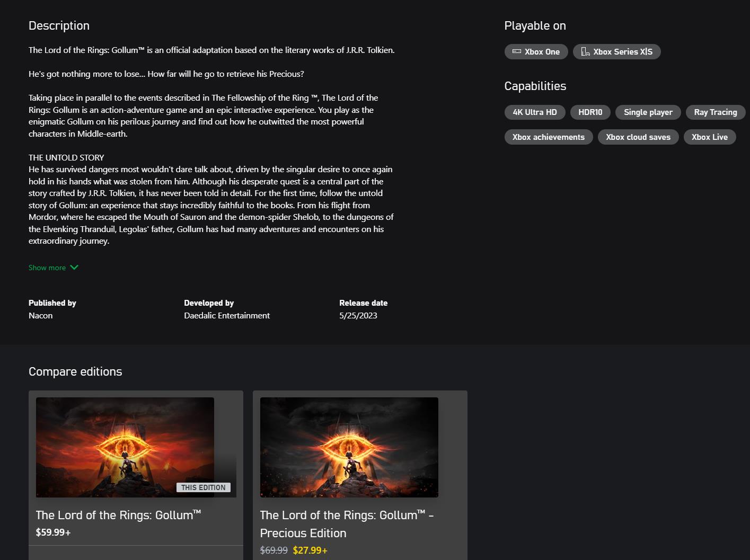Click the Playable on heading
Viewport: 750px width, 560px height.
point(535,26)
